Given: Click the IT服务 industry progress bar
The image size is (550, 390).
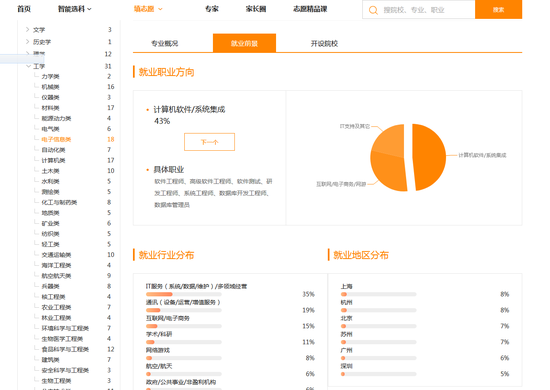Looking at the screenshot, I should pyautogui.click(x=184, y=294).
